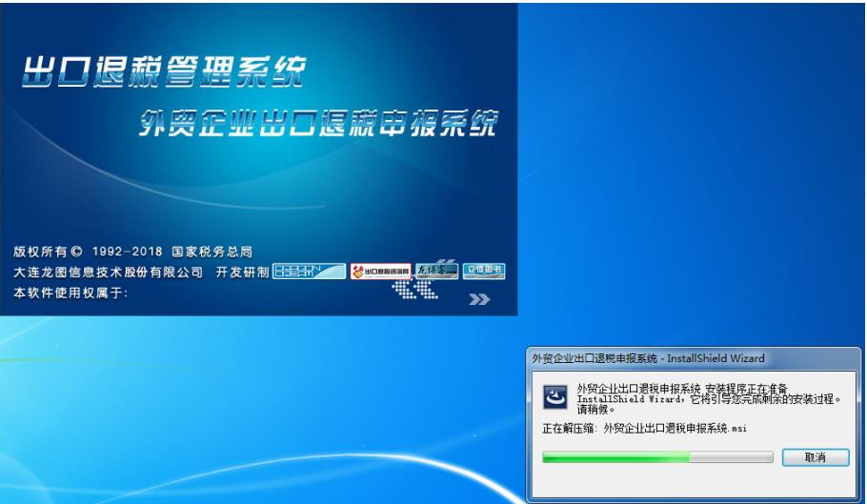
Task: Click the 正在解压缩 status text
Action: [644, 429]
